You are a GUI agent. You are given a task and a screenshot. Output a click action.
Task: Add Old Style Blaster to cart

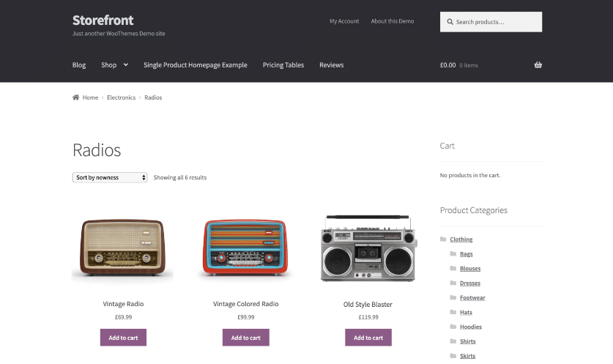point(368,338)
